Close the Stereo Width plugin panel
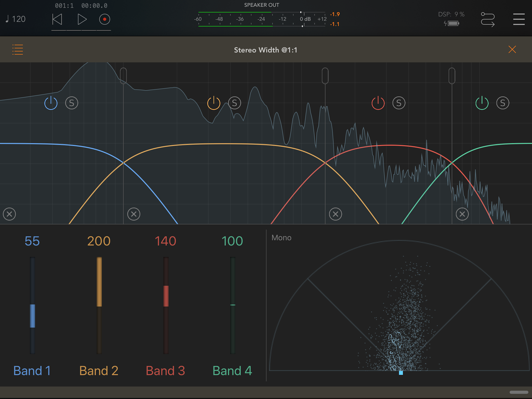 (512, 49)
